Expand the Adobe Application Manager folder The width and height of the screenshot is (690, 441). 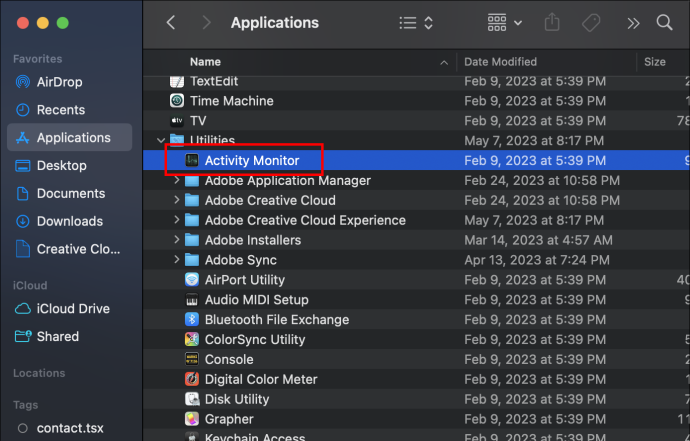point(176,180)
